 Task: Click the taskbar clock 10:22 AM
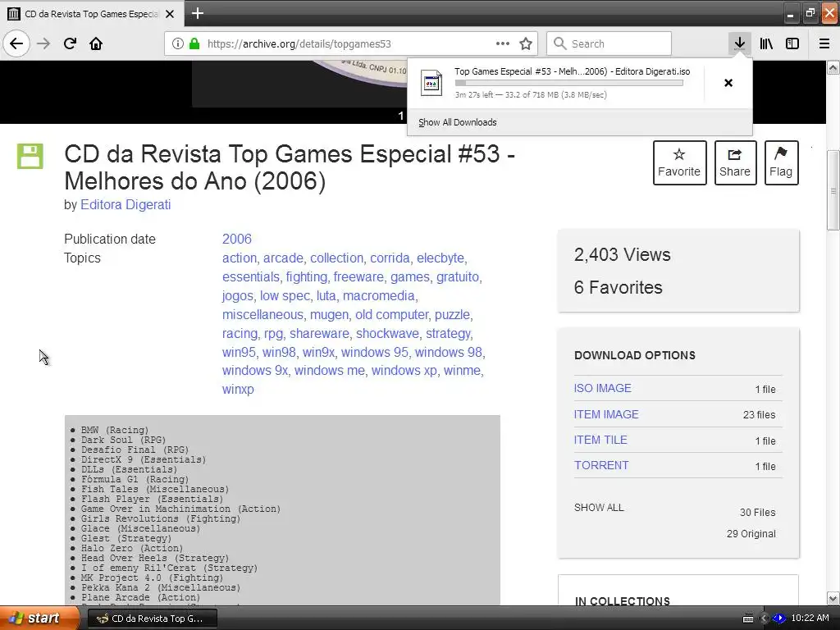click(810, 619)
